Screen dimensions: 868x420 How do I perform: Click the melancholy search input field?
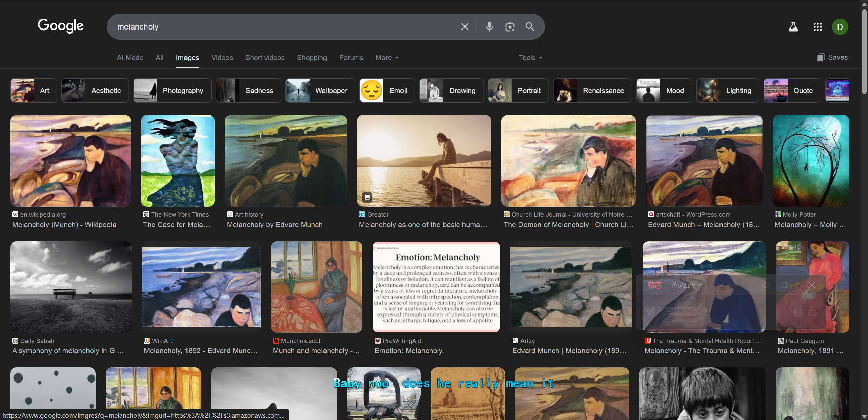[x=285, y=26]
